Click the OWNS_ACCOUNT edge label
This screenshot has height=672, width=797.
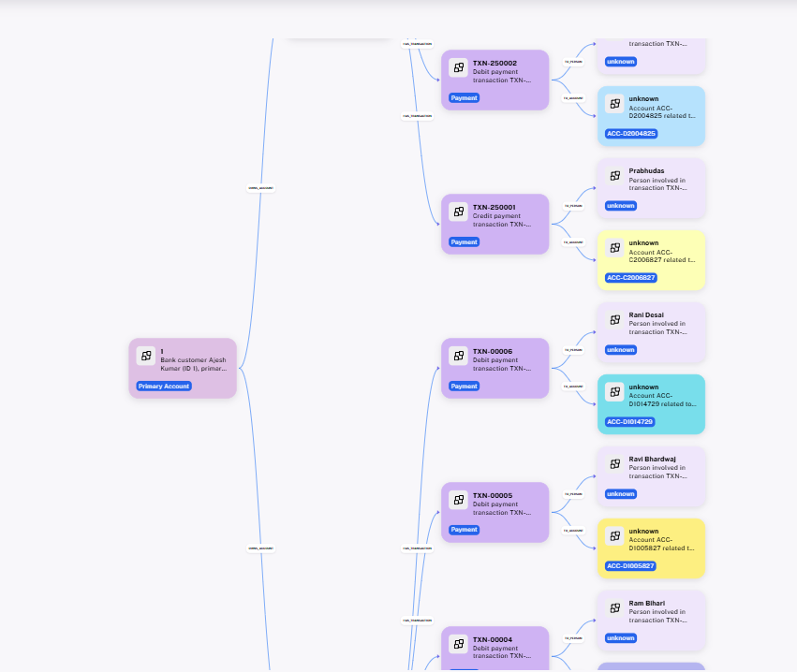[260, 187]
